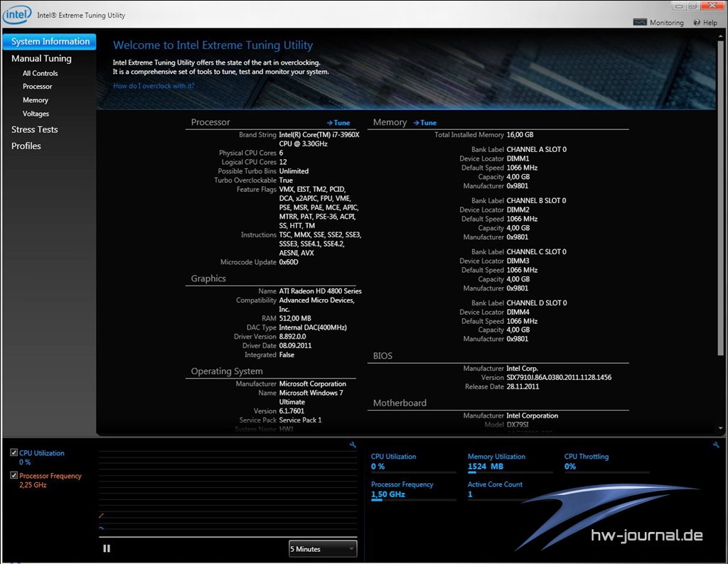Open "How do I overclock with it?" link
This screenshot has height=564, width=728.
tap(154, 86)
